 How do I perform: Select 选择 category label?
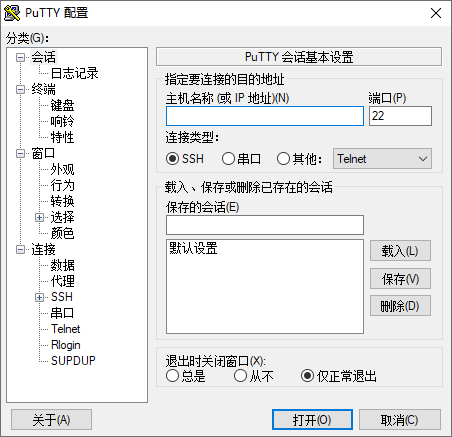tap(62, 217)
